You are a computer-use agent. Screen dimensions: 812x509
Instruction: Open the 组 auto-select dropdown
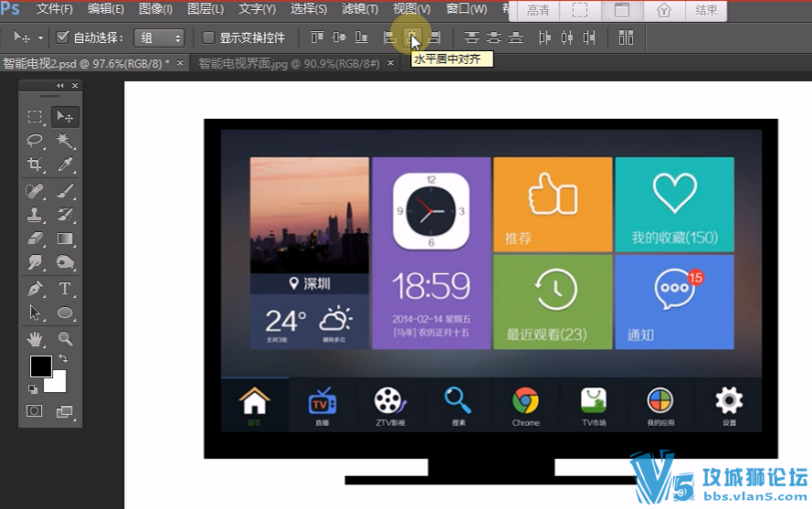tap(159, 37)
